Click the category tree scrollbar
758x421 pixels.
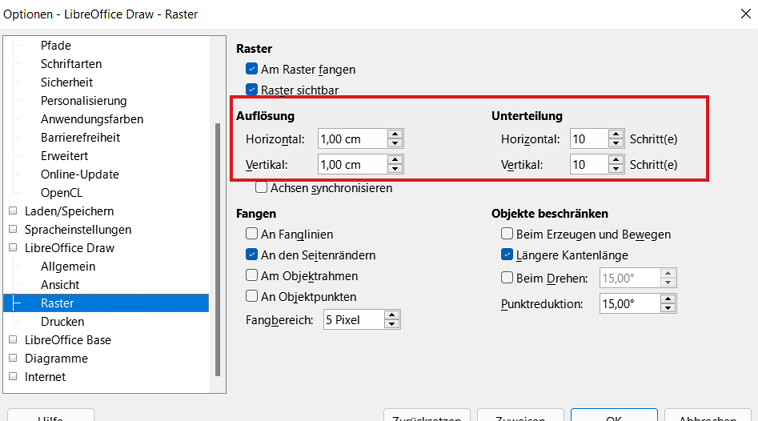coord(218,250)
